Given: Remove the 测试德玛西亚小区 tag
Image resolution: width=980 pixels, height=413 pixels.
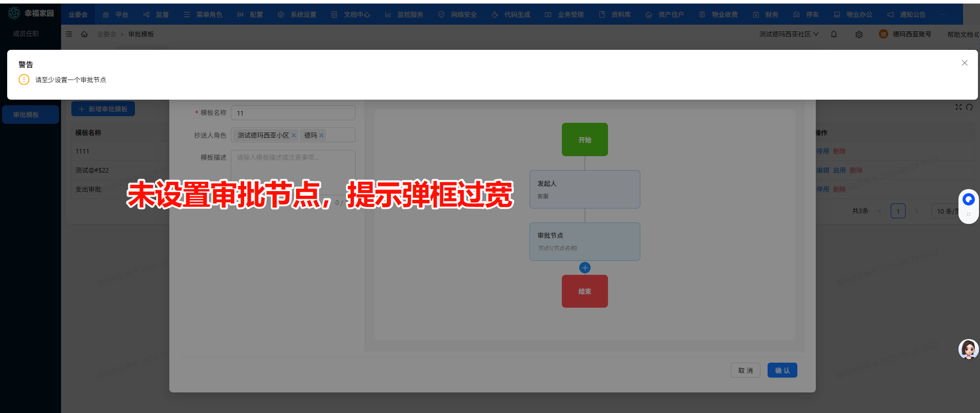Looking at the screenshot, I should point(293,135).
